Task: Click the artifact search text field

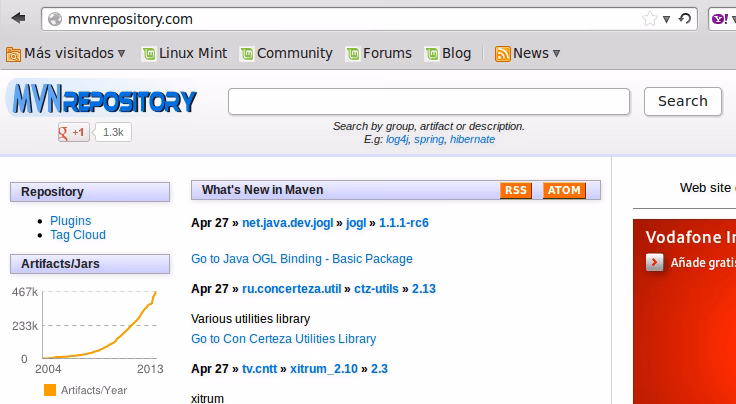Action: point(428,101)
